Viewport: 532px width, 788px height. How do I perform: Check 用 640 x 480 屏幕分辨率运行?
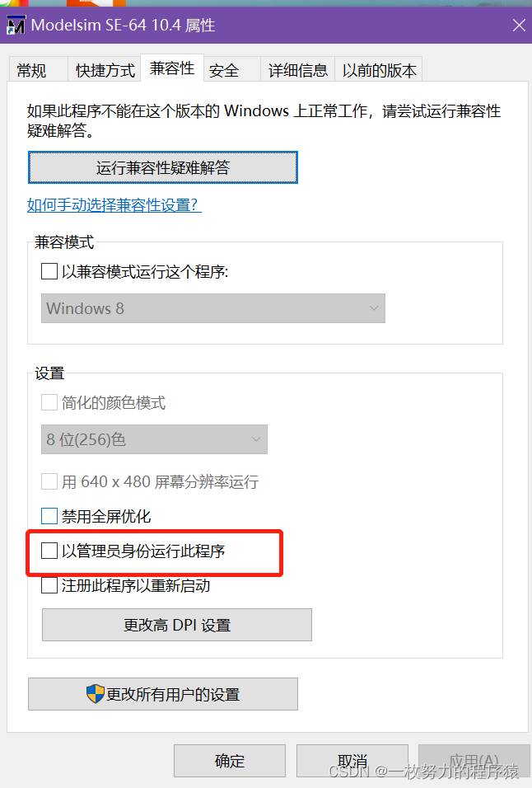(x=49, y=481)
